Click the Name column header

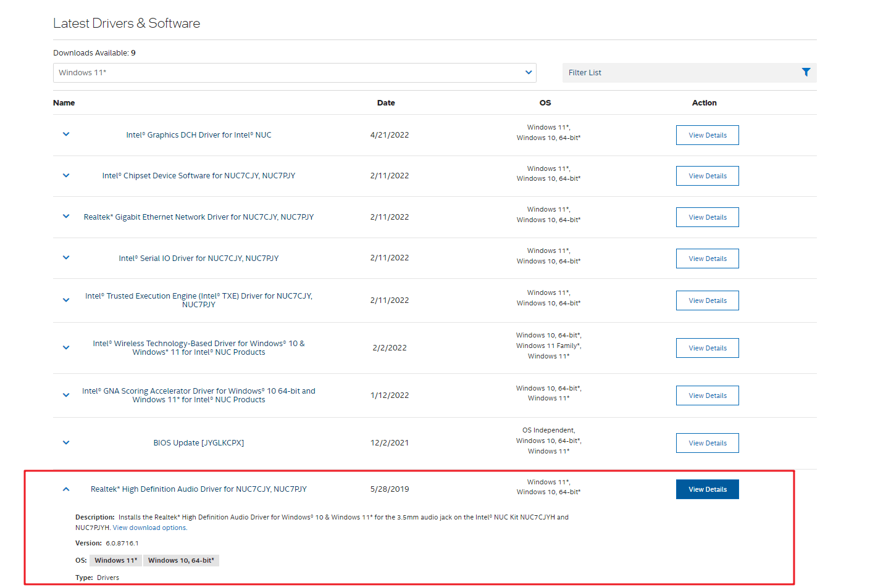coord(64,103)
